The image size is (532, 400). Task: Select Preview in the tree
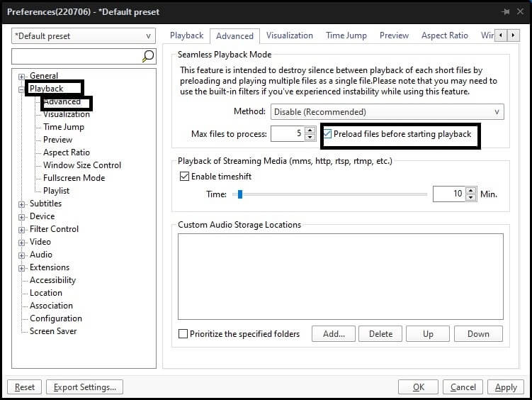coord(57,140)
